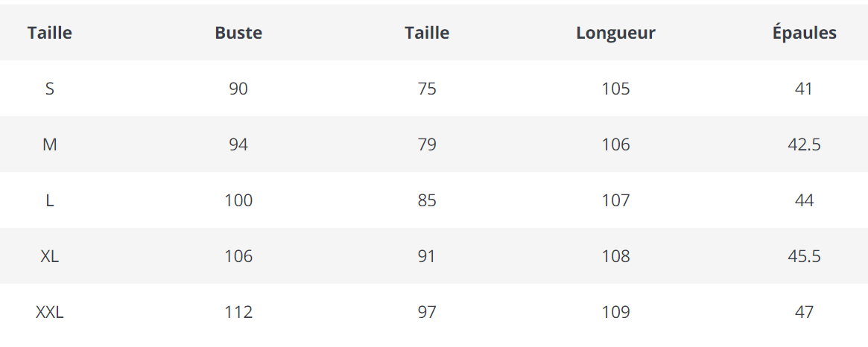Select waist value 75 in the S row
Image resolution: width=868 pixels, height=347 pixels.
[427, 89]
